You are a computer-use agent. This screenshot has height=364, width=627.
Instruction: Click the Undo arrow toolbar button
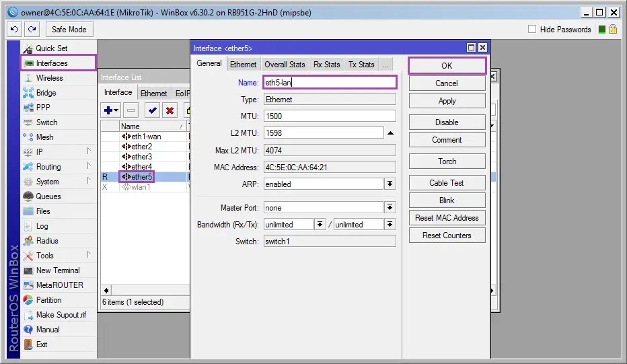point(14,29)
